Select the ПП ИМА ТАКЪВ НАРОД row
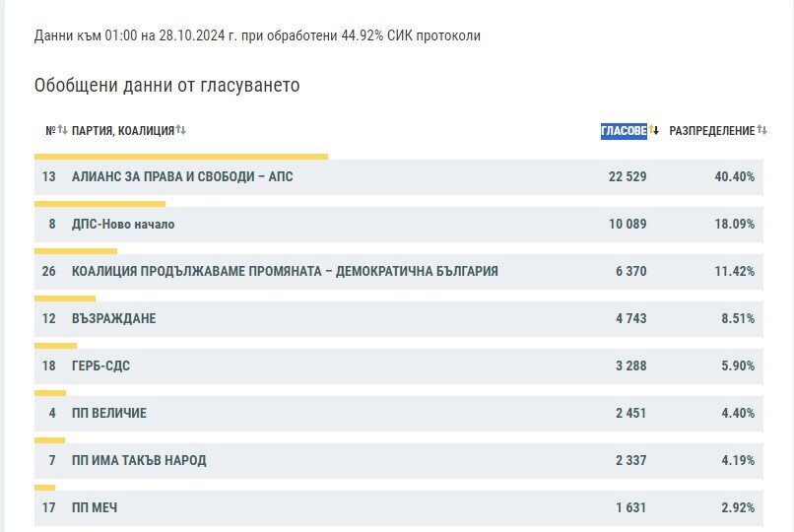This screenshot has height=532, width=794. coord(399,461)
